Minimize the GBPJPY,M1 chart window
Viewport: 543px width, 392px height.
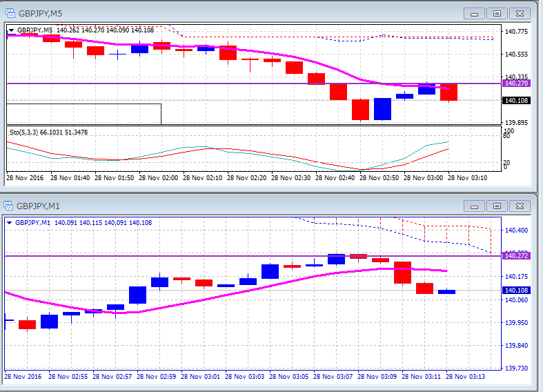click(x=475, y=206)
